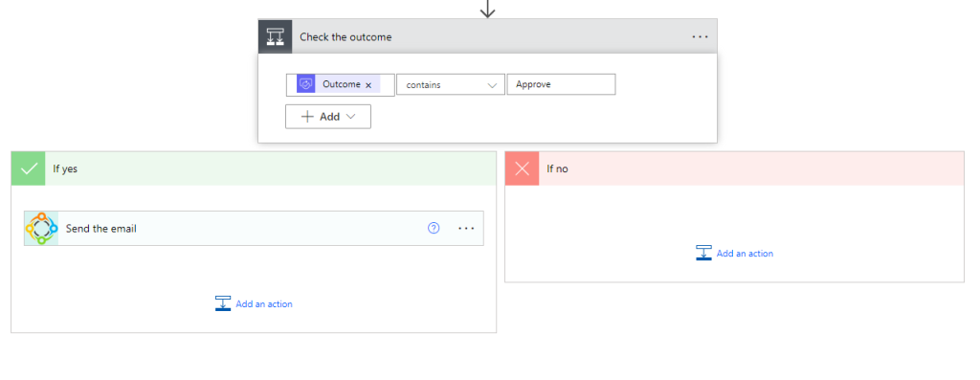
Task: Click the Outcome left operand field
Action: pyautogui.click(x=341, y=85)
